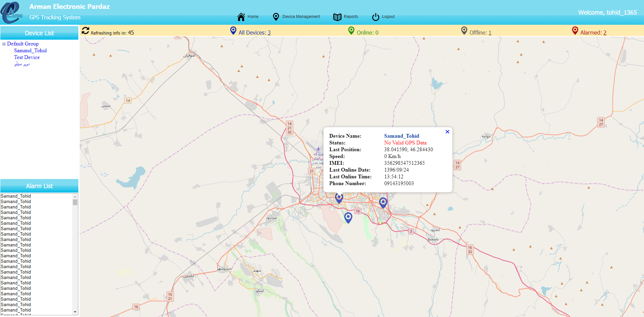Click the Device List panel header
The height and width of the screenshot is (317, 644).
[39, 33]
